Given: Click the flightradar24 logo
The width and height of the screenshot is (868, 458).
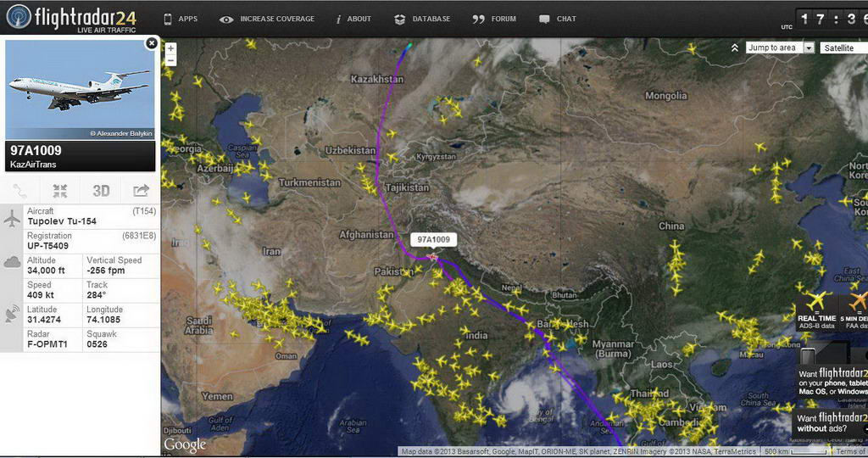Looking at the screenshot, I should [x=71, y=18].
